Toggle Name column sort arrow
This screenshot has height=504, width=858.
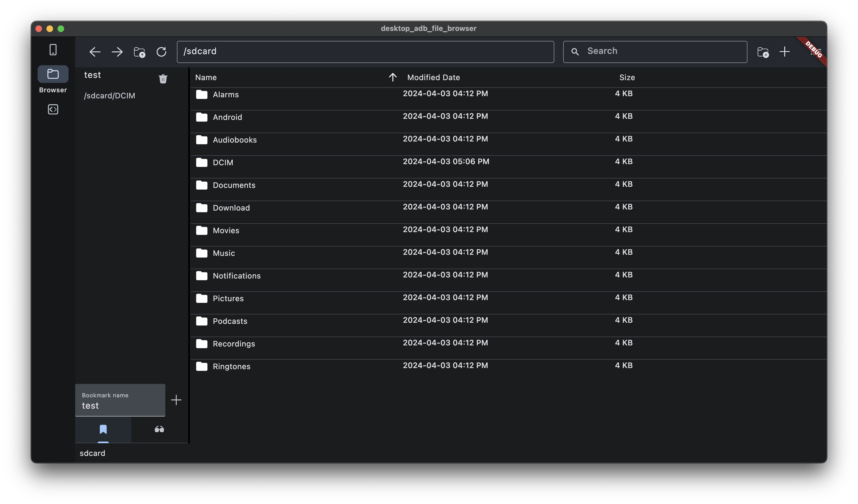(393, 77)
